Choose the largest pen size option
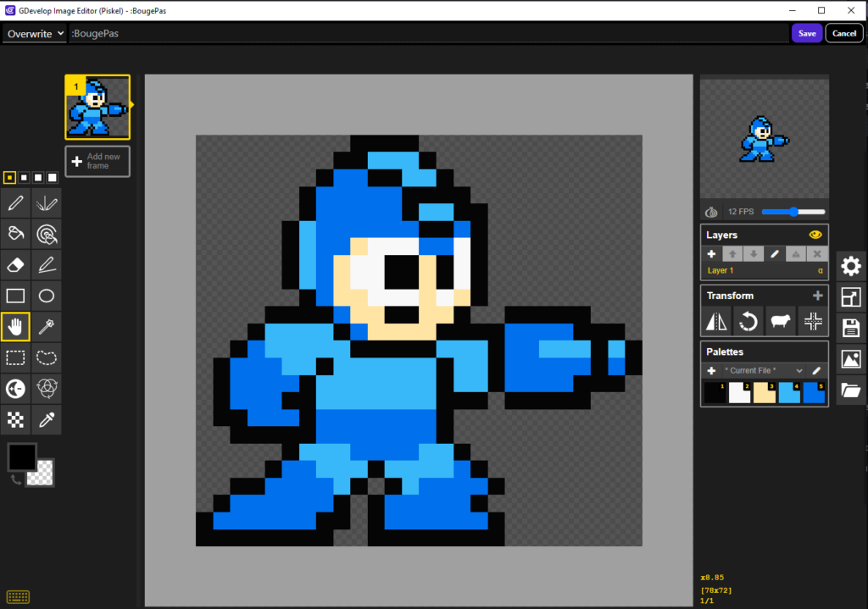 (x=52, y=178)
